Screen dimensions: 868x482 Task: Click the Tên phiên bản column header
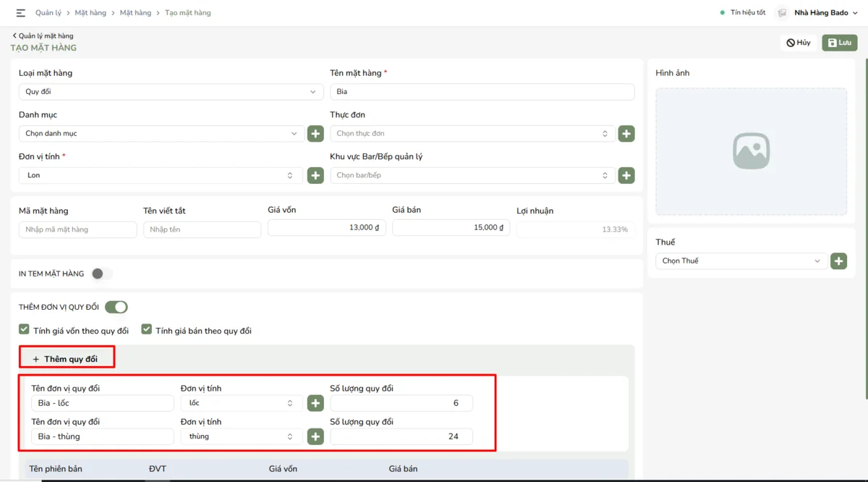56,469
